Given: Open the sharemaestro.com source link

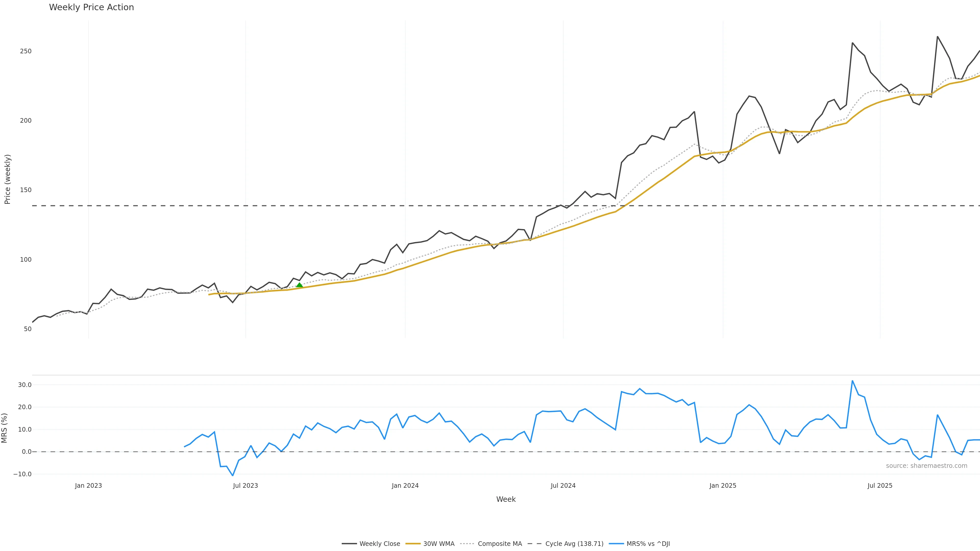Looking at the screenshot, I should pyautogui.click(x=926, y=466).
